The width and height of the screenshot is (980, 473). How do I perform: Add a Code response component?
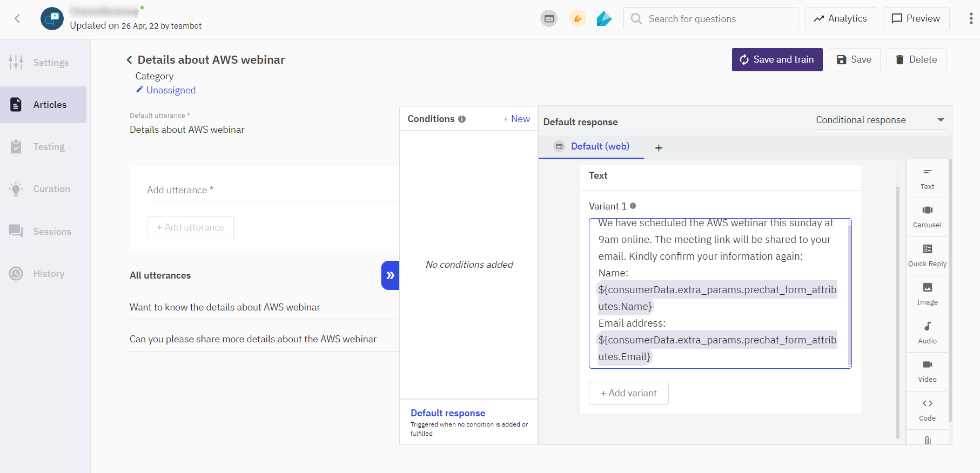coord(927,410)
